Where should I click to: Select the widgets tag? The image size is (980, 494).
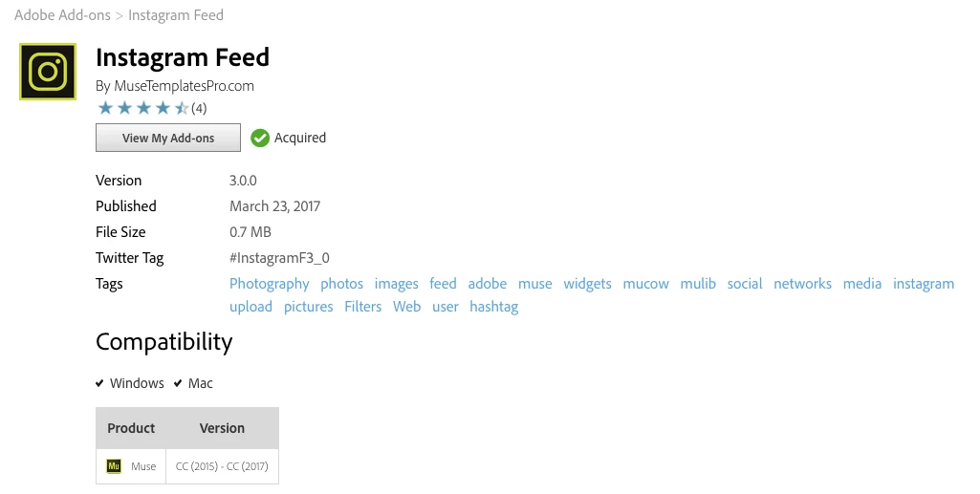pyautogui.click(x=587, y=284)
